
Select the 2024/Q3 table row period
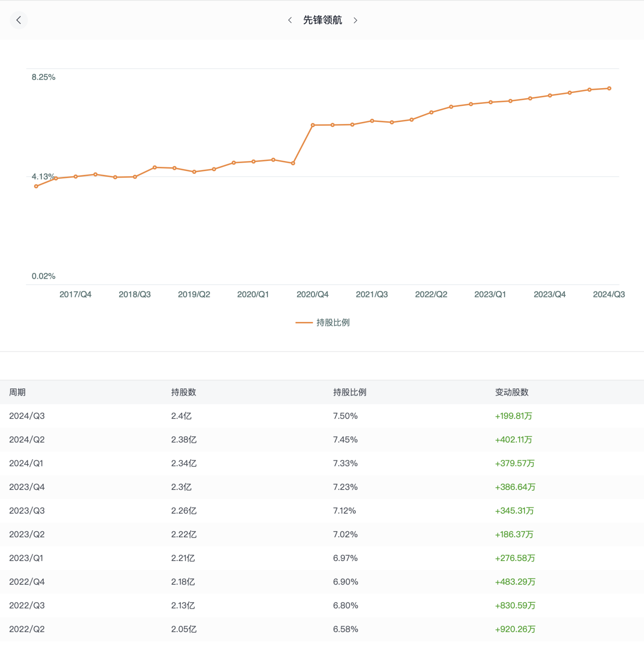point(27,416)
